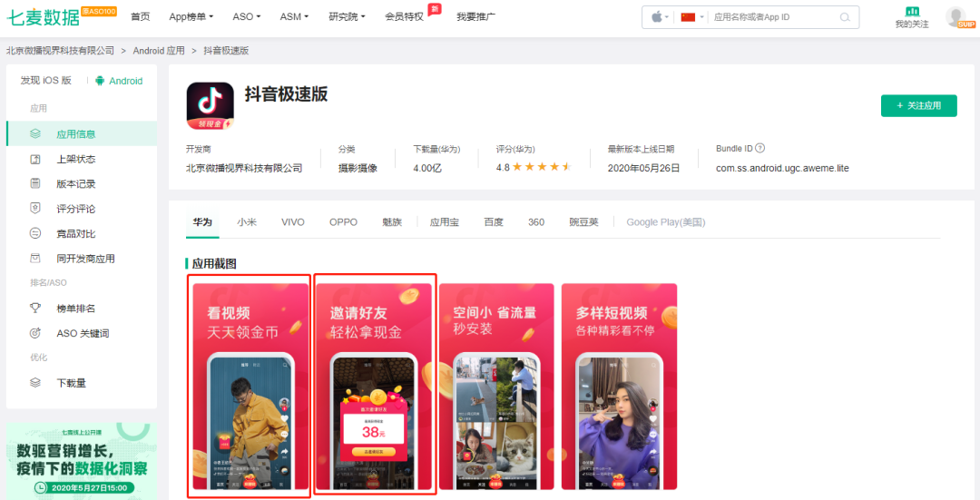Click the app name search field

tap(771, 17)
